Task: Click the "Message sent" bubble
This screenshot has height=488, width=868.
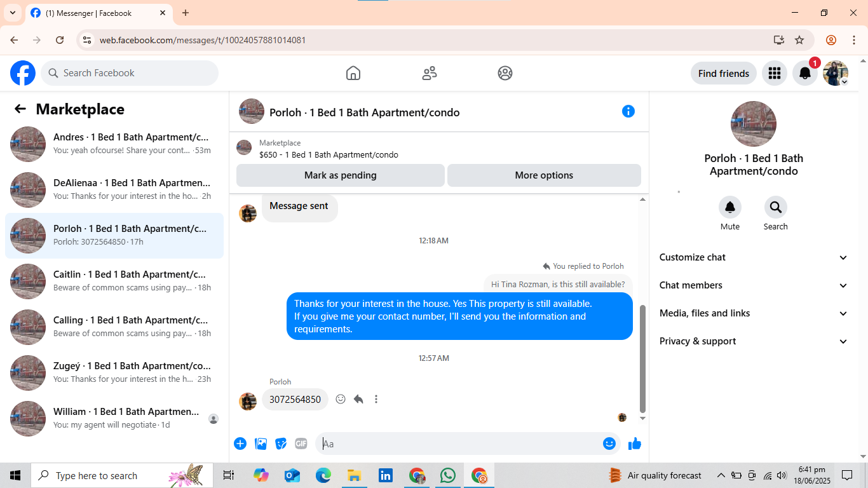Action: (x=299, y=207)
